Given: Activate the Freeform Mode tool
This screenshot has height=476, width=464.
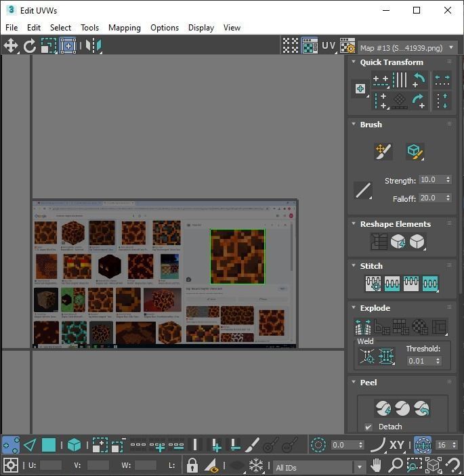Looking at the screenshot, I should (x=68, y=46).
